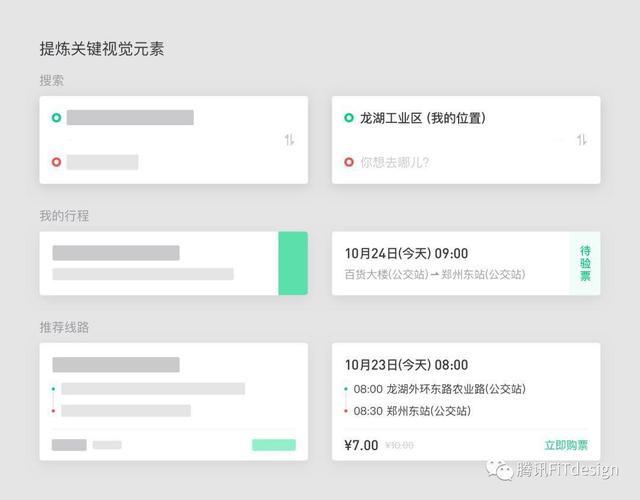Click swap arrows icon in wireframe search card
This screenshot has height=500, width=640.
(x=289, y=140)
